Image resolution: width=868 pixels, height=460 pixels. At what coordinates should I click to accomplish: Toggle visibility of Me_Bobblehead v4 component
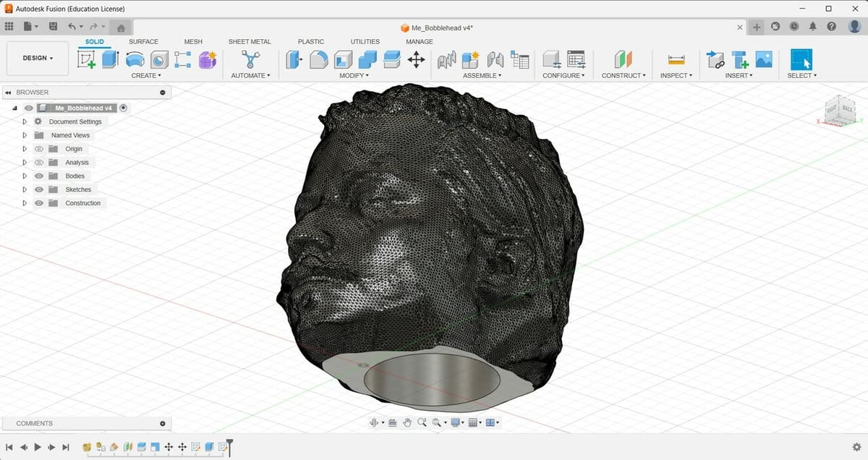pyautogui.click(x=28, y=108)
